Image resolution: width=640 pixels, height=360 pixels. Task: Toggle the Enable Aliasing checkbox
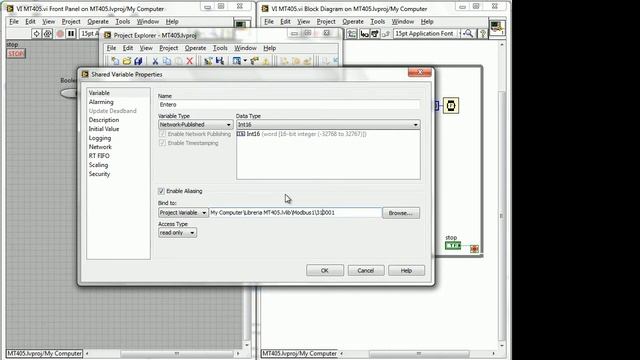coord(162,191)
